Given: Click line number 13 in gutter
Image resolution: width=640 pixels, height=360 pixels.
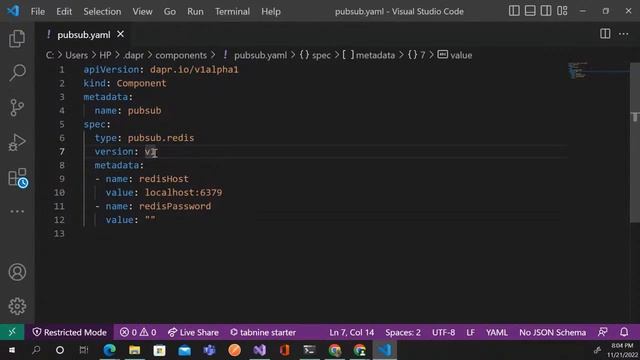Looking at the screenshot, I should coord(59,233).
